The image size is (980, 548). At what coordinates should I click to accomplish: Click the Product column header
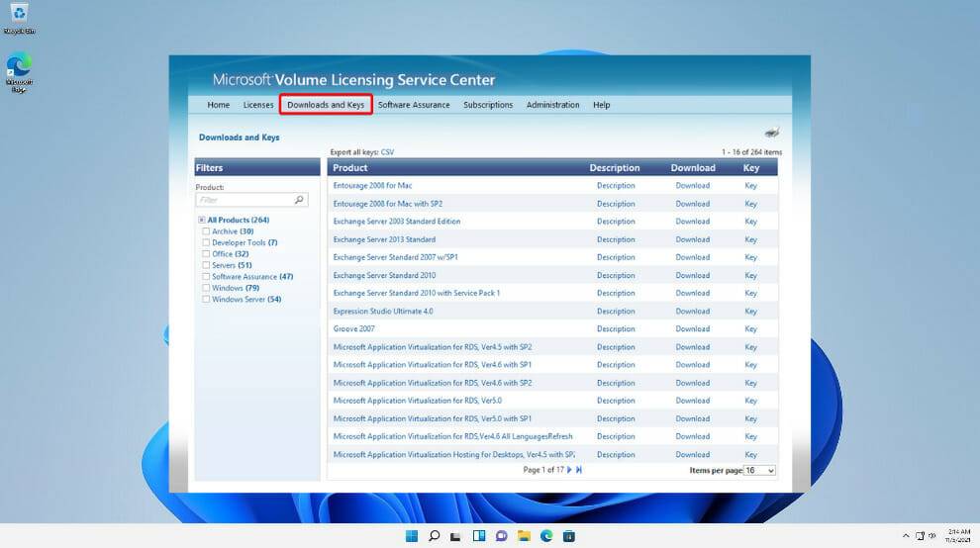coord(350,167)
